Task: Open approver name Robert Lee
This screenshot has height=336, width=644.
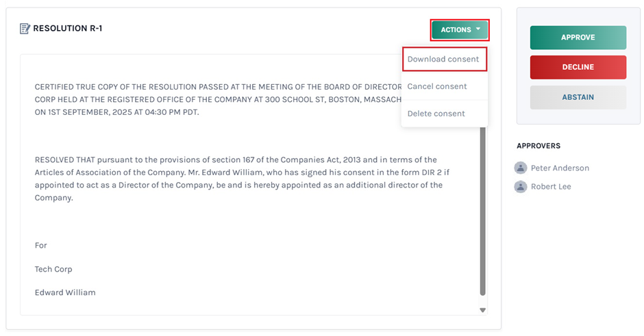Action: click(x=551, y=186)
